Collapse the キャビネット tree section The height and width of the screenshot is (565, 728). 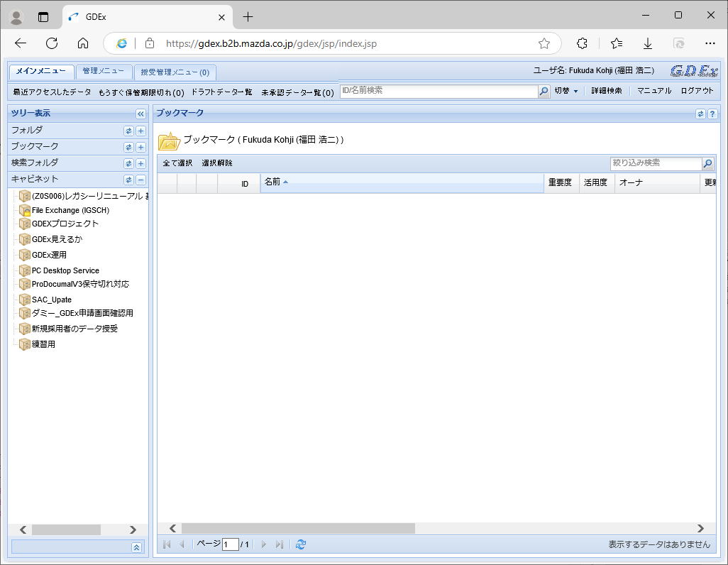click(140, 180)
